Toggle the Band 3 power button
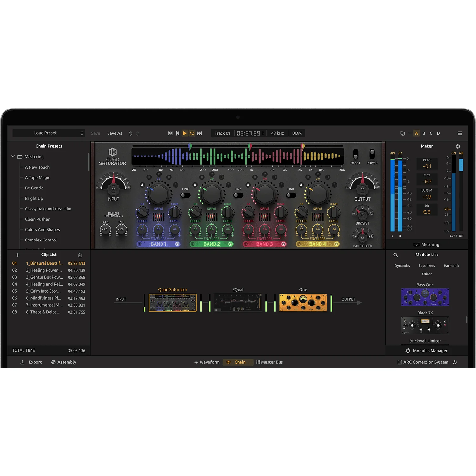 pyautogui.click(x=283, y=244)
